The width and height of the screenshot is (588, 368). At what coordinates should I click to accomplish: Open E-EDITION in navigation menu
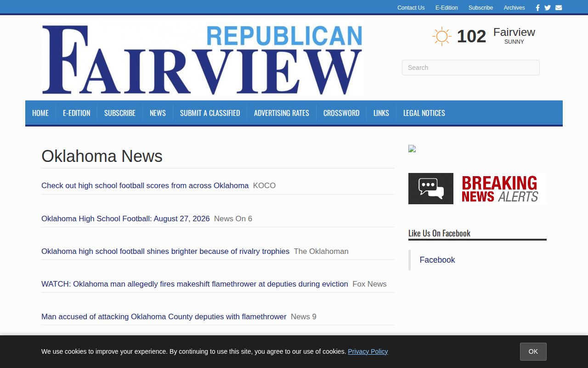[x=77, y=113]
